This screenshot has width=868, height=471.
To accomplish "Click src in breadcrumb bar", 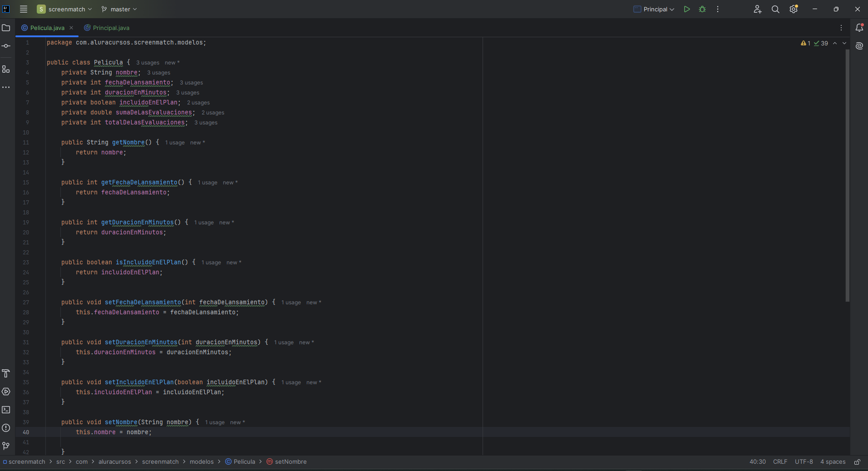I will 61,462.
